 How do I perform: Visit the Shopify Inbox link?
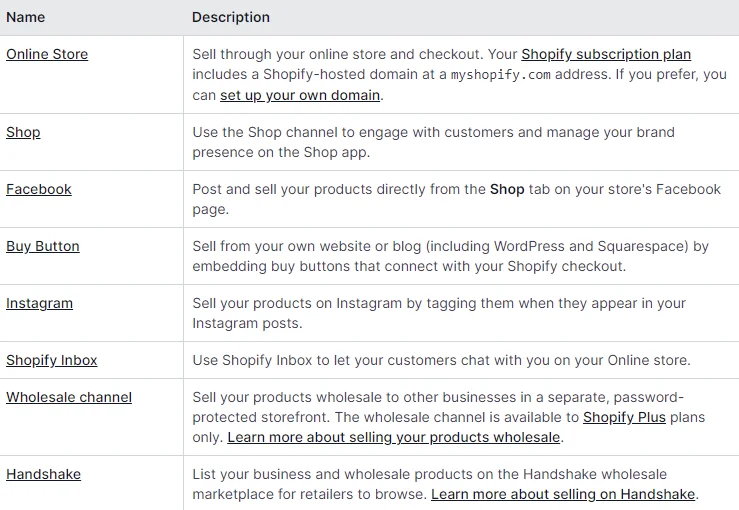coord(52,361)
